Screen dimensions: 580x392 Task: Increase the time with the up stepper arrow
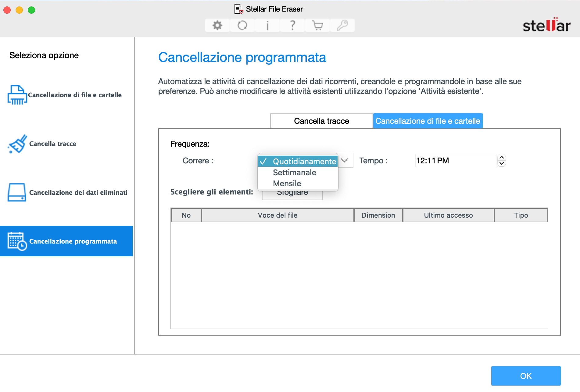(502, 157)
